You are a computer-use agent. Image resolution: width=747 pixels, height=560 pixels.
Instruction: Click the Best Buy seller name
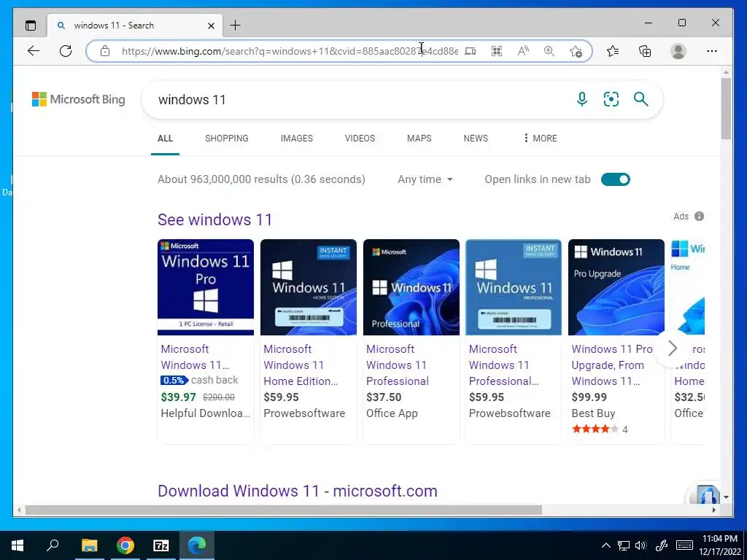(593, 413)
